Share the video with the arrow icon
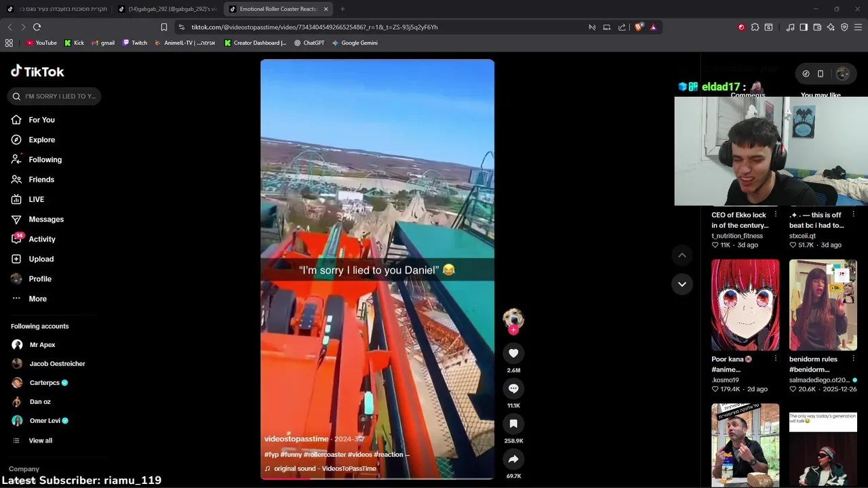Viewport: 868px width, 488px height. [x=513, y=459]
